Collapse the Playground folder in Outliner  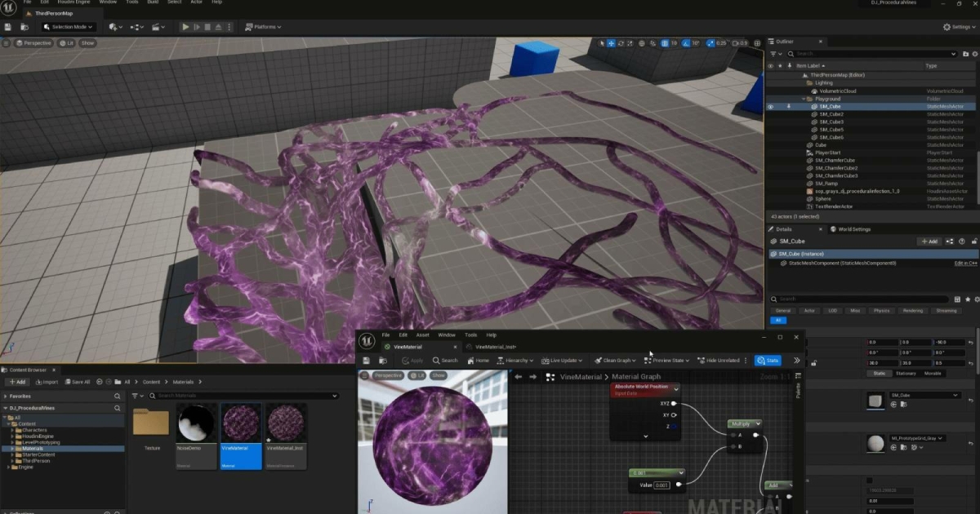coord(803,99)
